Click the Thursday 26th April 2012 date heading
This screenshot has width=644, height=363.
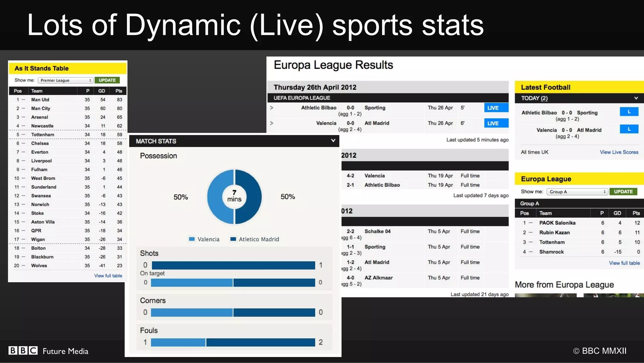pos(315,87)
